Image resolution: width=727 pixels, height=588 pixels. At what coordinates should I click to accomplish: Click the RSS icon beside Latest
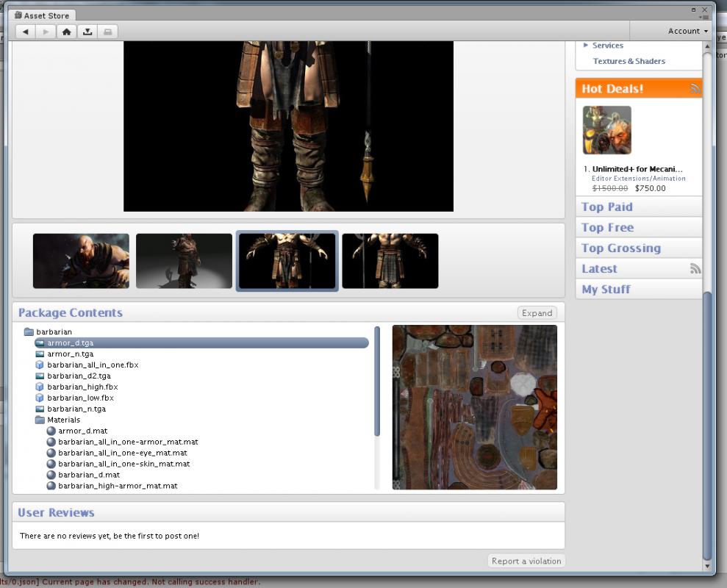(x=695, y=269)
